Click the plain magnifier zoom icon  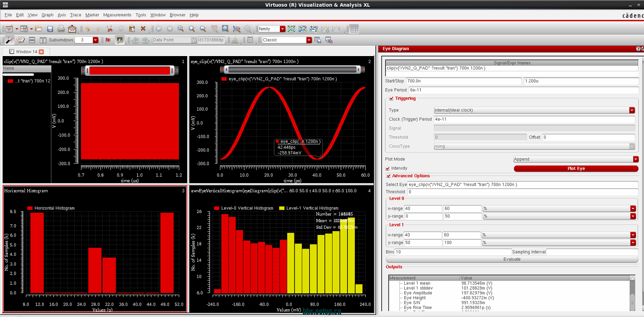click(x=181, y=29)
